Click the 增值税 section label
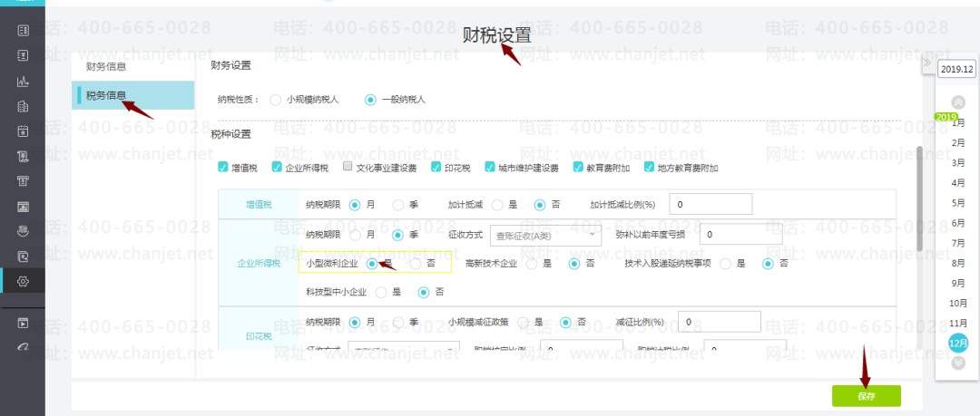 (259, 204)
